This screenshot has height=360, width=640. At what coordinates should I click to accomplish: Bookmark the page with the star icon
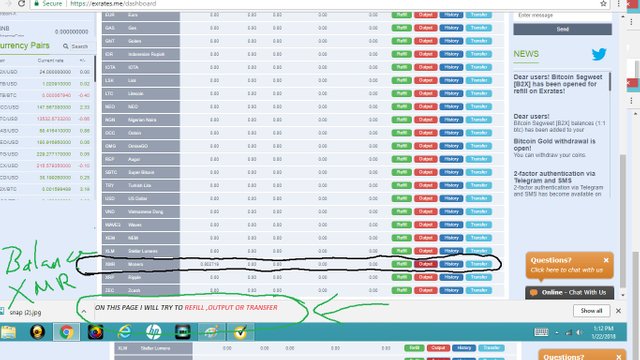coord(603,4)
